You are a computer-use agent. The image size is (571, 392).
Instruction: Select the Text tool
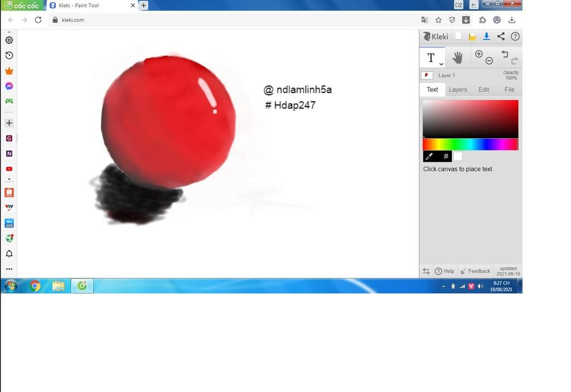point(430,56)
